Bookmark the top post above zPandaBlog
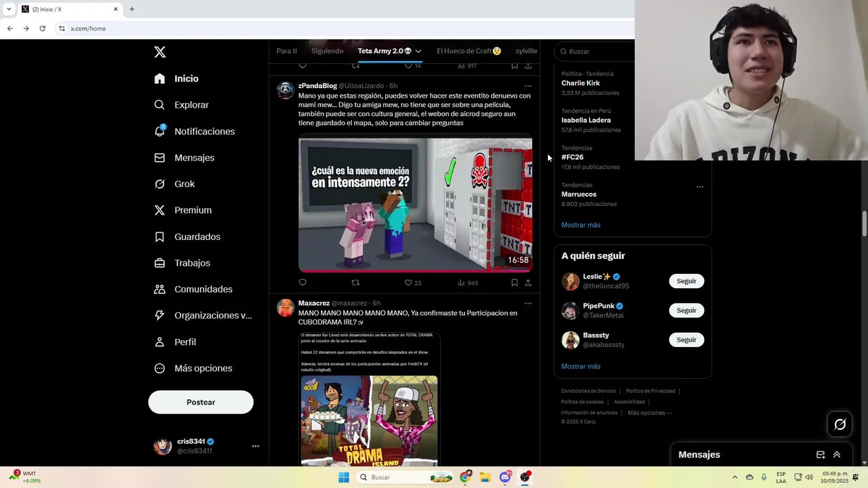868x488 pixels. pyautogui.click(x=514, y=66)
